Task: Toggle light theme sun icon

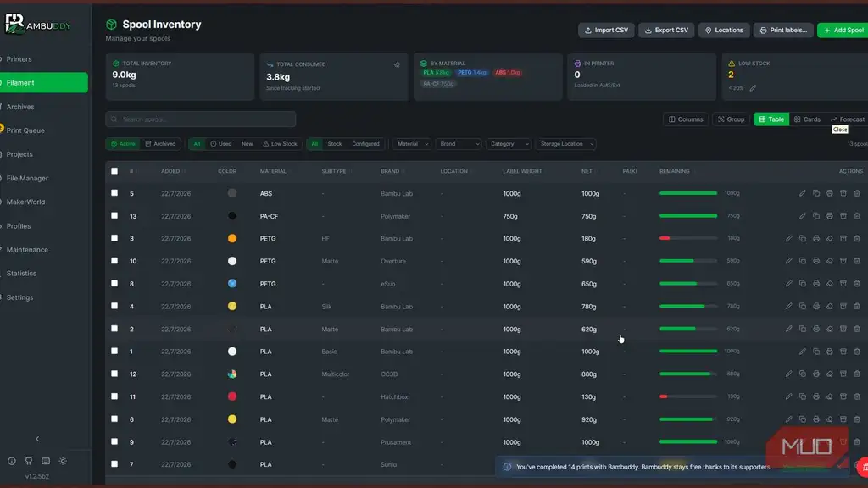Action: tap(63, 461)
